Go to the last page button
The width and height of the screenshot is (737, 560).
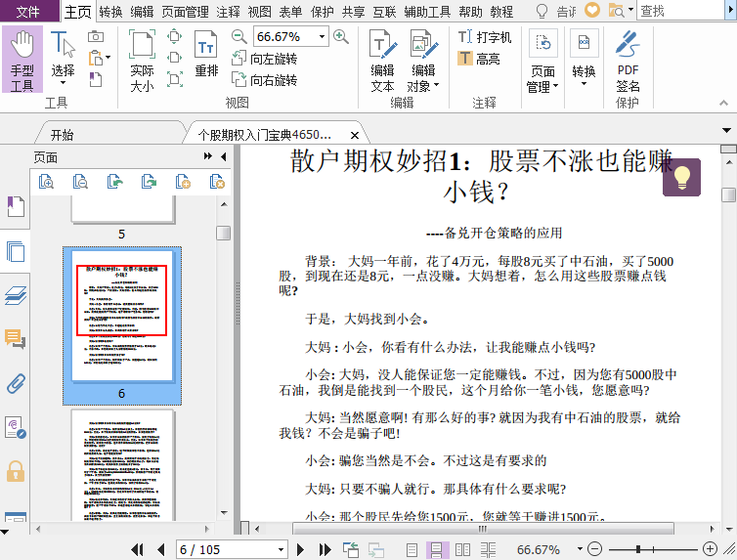[325, 549]
